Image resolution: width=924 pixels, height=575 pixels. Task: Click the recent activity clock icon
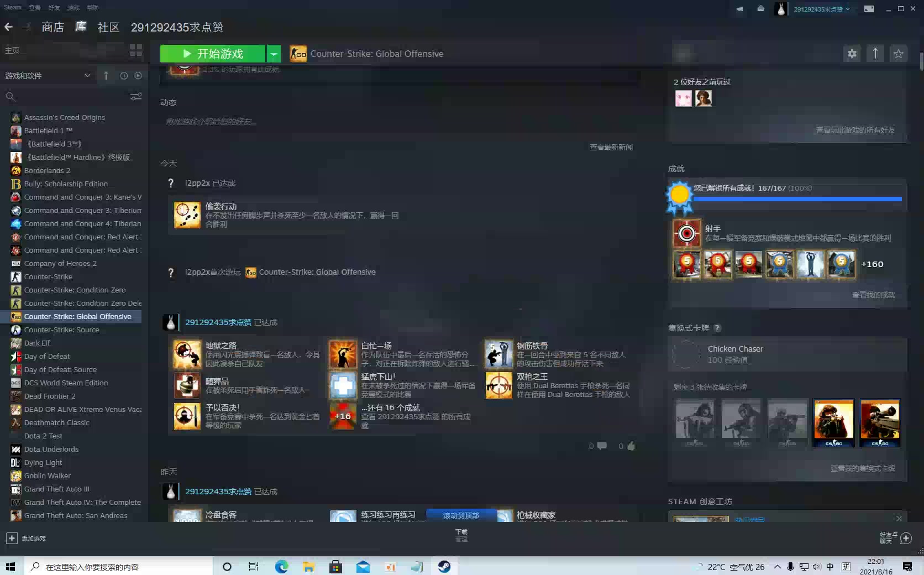click(124, 76)
